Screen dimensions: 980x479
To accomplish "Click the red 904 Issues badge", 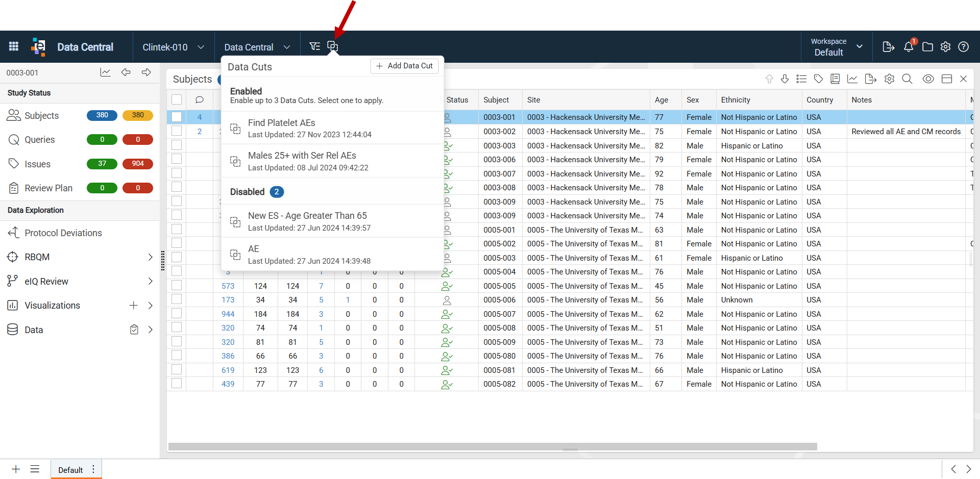I will [x=138, y=164].
